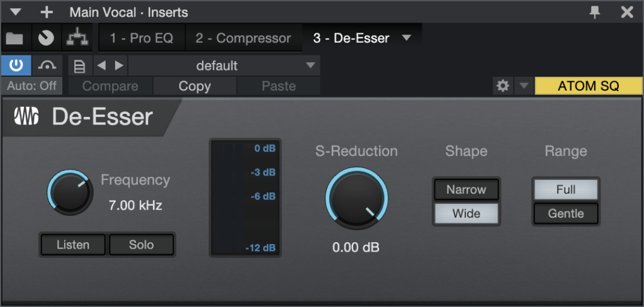Image resolution: width=644 pixels, height=307 pixels.
Task: Open the routing view icon
Action: [x=77, y=38]
